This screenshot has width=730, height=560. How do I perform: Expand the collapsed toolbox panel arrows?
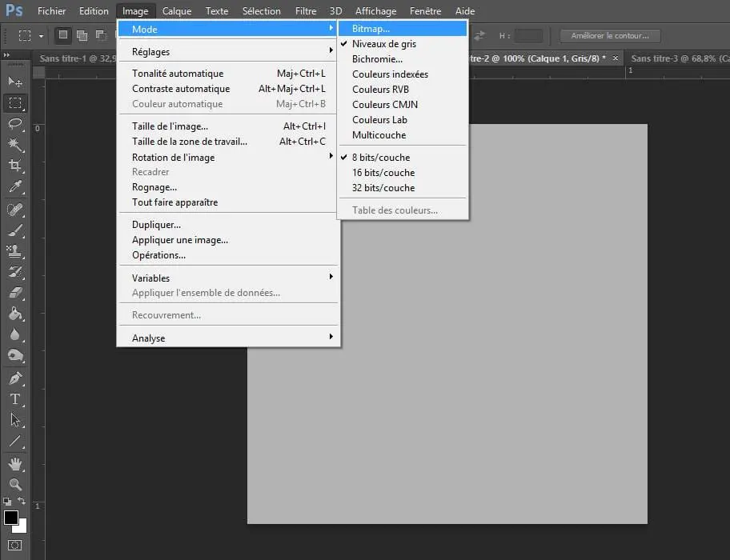point(6,55)
